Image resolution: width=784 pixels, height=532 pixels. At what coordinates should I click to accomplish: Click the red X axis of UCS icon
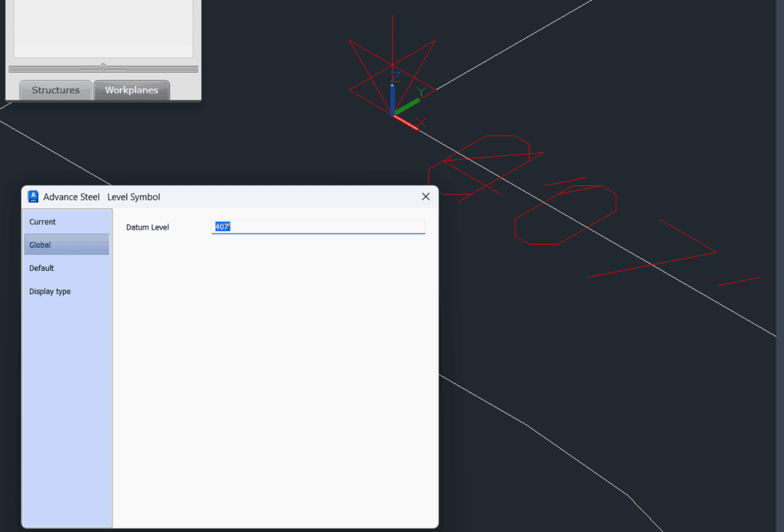[406, 122]
